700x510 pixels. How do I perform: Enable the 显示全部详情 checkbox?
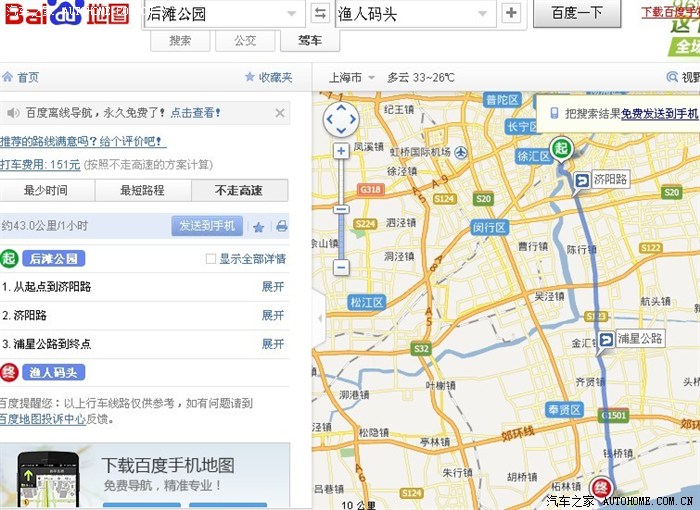[210, 259]
